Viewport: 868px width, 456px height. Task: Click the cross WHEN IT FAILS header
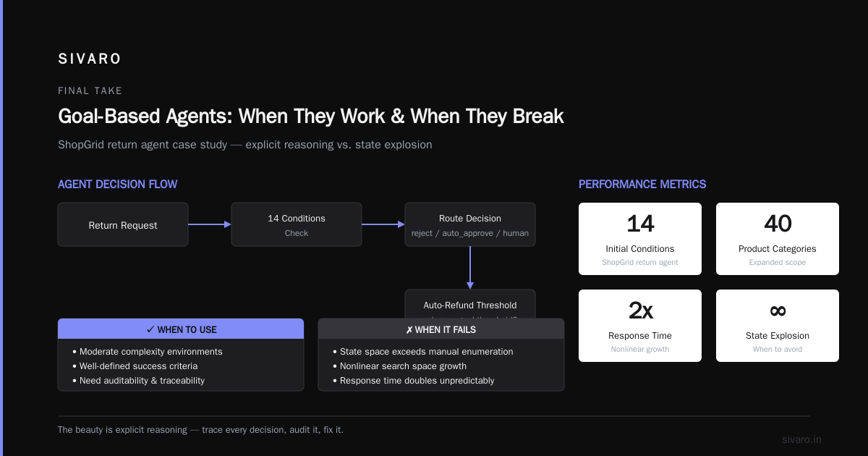tap(441, 329)
